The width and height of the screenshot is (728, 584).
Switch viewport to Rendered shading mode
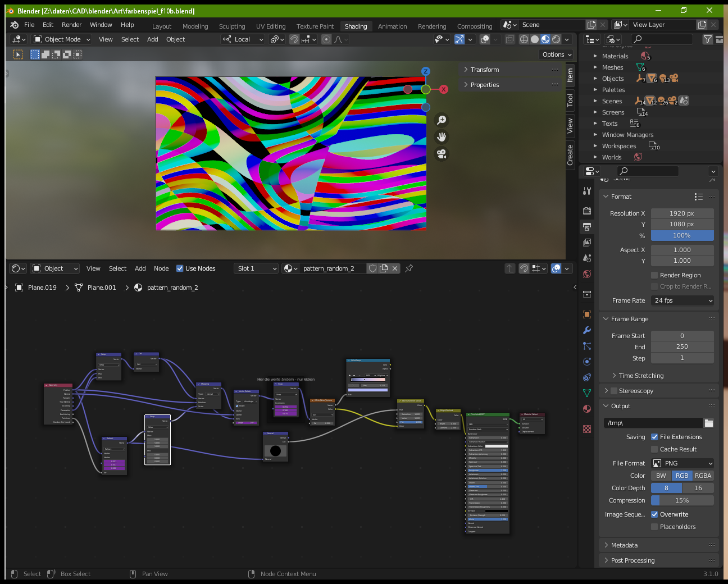[x=556, y=39]
